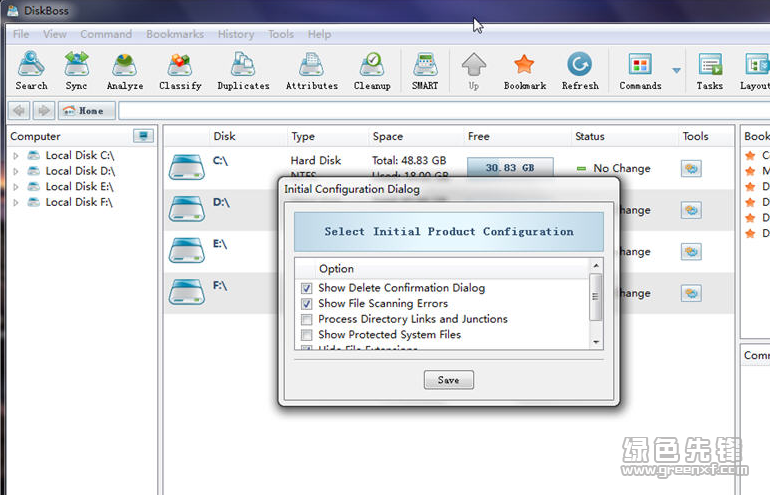Open the Attributes tool

[x=312, y=71]
